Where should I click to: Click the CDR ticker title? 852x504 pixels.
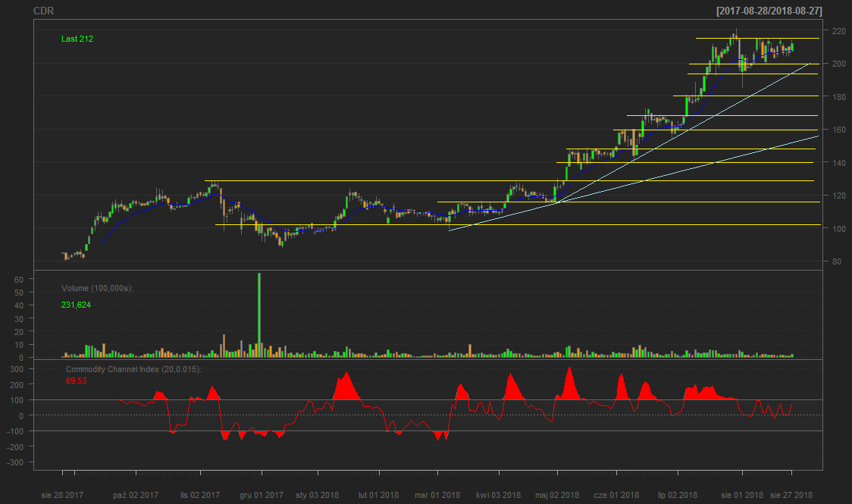(x=43, y=11)
